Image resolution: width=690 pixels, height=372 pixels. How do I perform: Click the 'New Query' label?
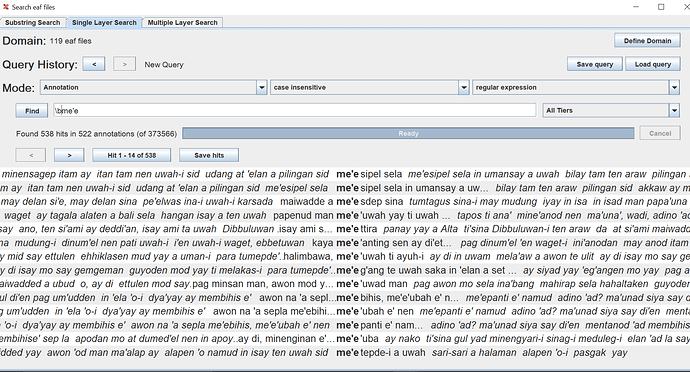click(164, 65)
